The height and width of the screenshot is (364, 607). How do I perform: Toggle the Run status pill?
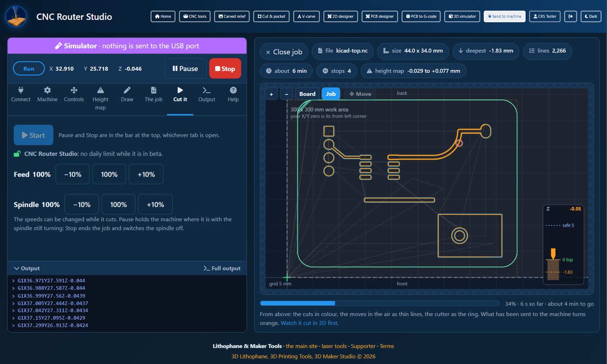pos(29,68)
